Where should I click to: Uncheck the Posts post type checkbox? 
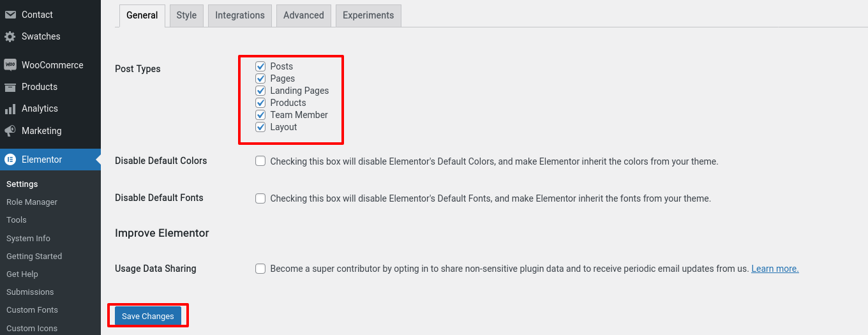pyautogui.click(x=260, y=66)
